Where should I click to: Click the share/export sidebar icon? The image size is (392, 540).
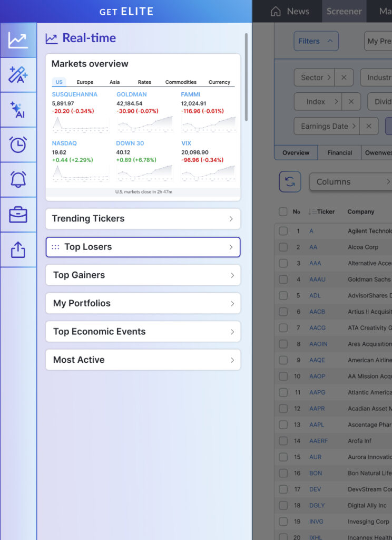pyautogui.click(x=18, y=249)
